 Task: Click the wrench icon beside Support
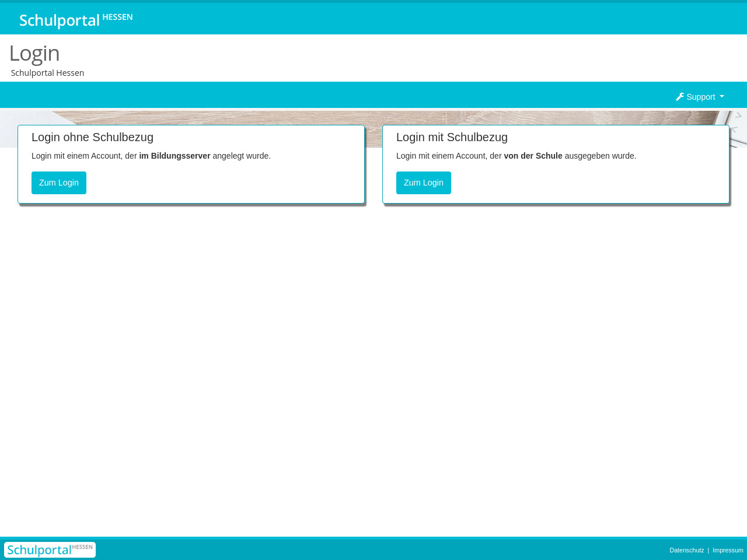pos(680,97)
